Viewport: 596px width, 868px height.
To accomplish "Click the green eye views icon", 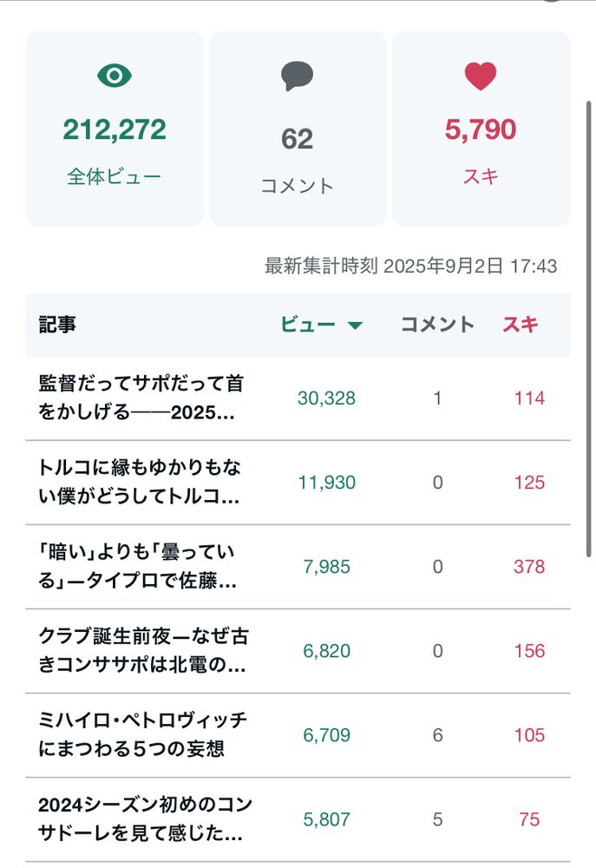I will pyautogui.click(x=115, y=76).
